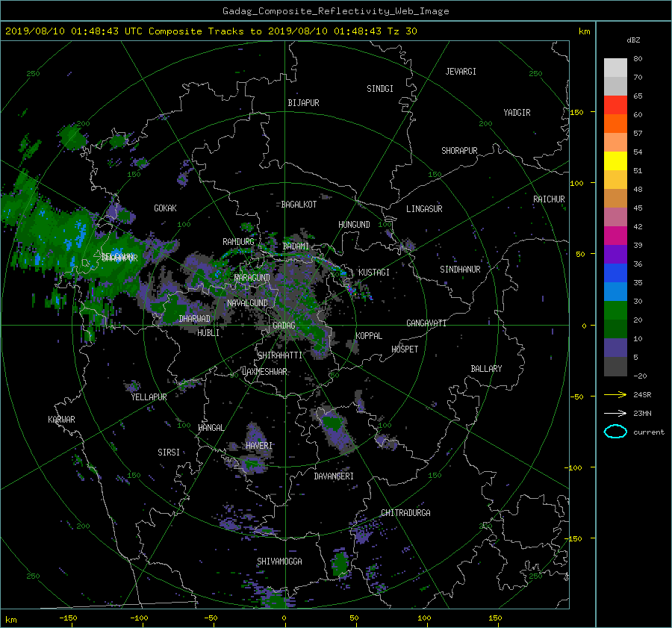
Task: Click the SHIRAHATTI city label
Action: click(x=280, y=355)
